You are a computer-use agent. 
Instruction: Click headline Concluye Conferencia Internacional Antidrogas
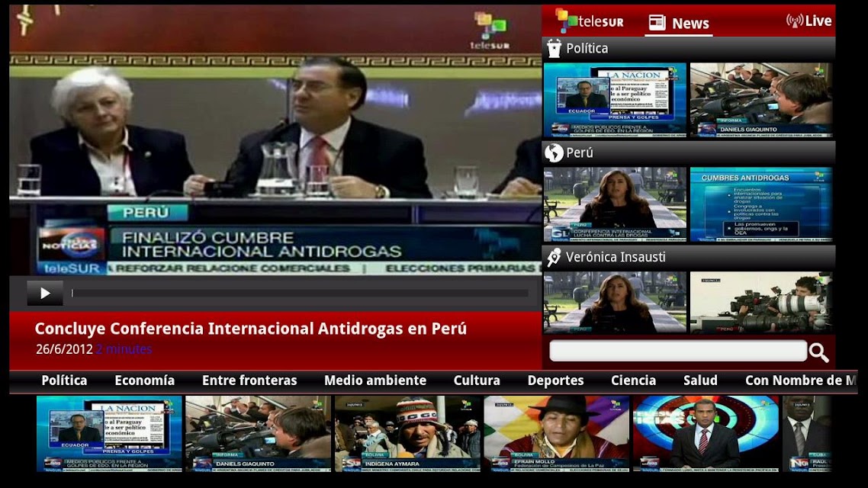tap(251, 329)
